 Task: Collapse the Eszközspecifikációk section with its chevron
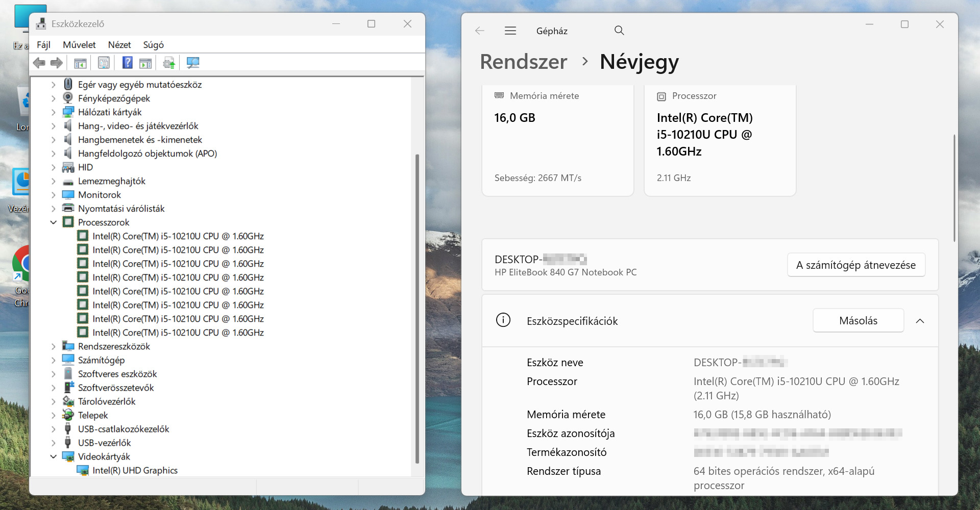coord(920,321)
